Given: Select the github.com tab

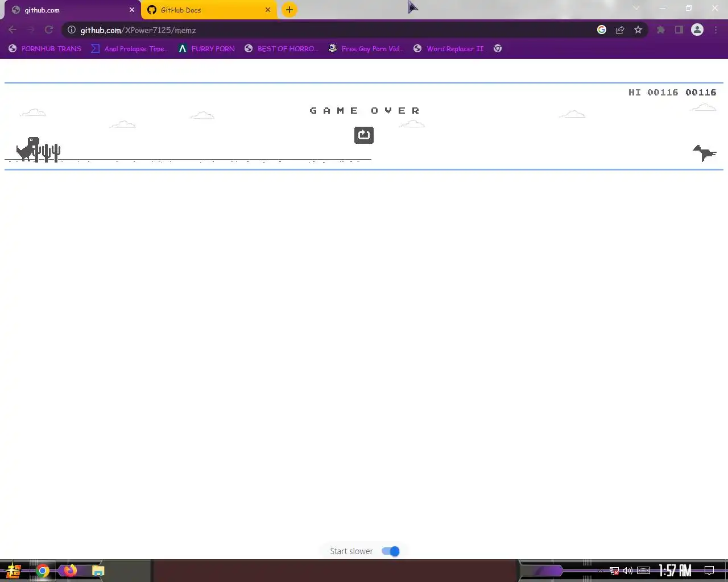Looking at the screenshot, I should (x=73, y=10).
